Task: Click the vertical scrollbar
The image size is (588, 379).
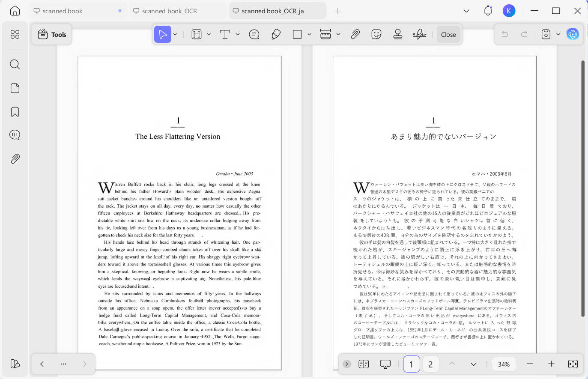Action: [x=582, y=188]
